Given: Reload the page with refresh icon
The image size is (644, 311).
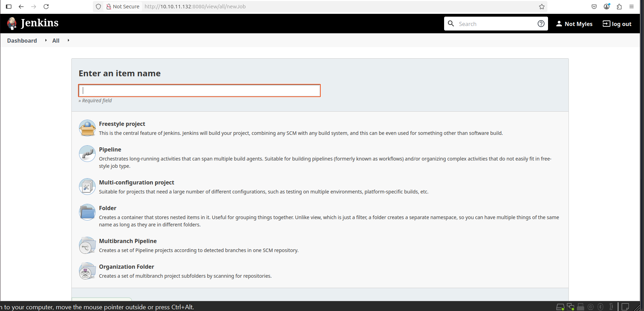Looking at the screenshot, I should coord(46,7).
